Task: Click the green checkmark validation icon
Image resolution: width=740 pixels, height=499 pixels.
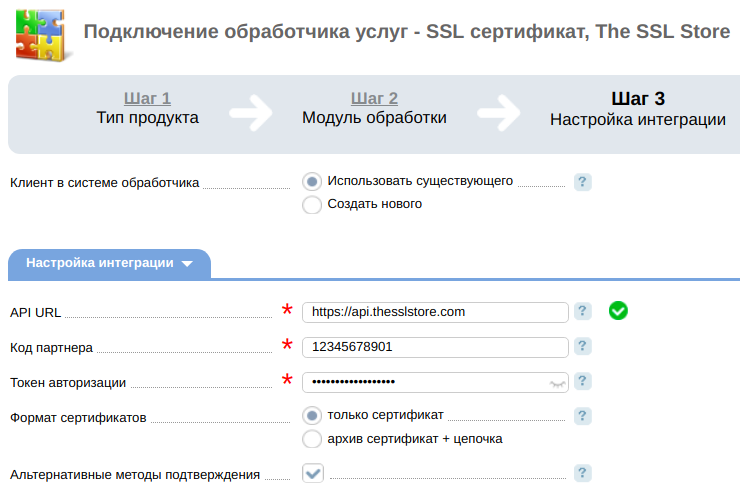Action: point(618,311)
